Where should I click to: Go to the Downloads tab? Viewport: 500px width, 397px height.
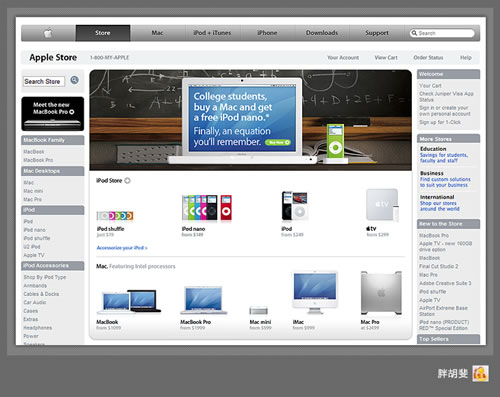(x=322, y=33)
